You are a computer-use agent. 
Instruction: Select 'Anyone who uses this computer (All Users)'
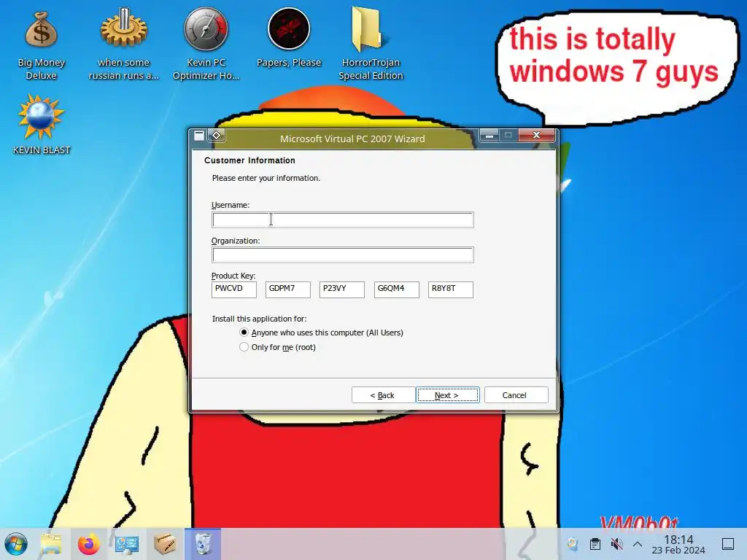point(321,332)
